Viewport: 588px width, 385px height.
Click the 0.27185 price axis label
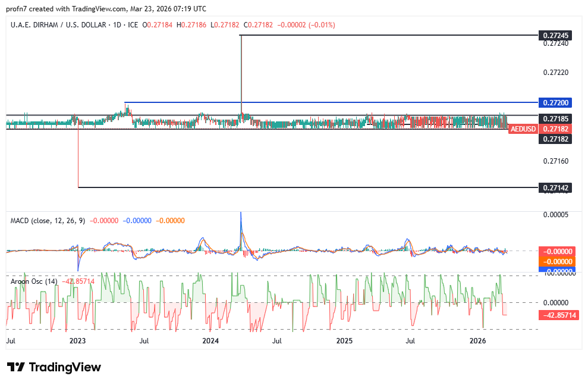coord(556,119)
